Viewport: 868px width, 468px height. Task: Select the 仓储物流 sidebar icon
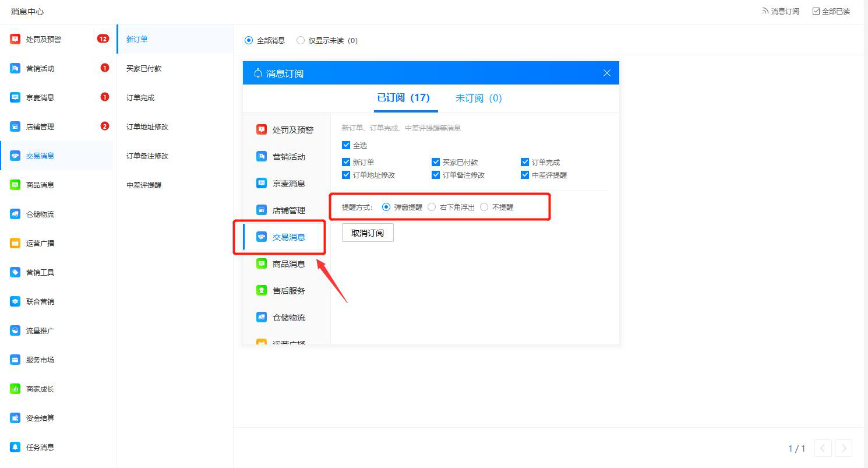(x=14, y=213)
